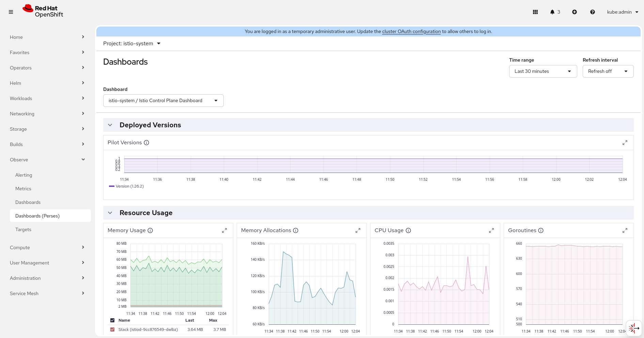
Task: Toggle the hamburger navigation menu
Action: [x=11, y=12]
